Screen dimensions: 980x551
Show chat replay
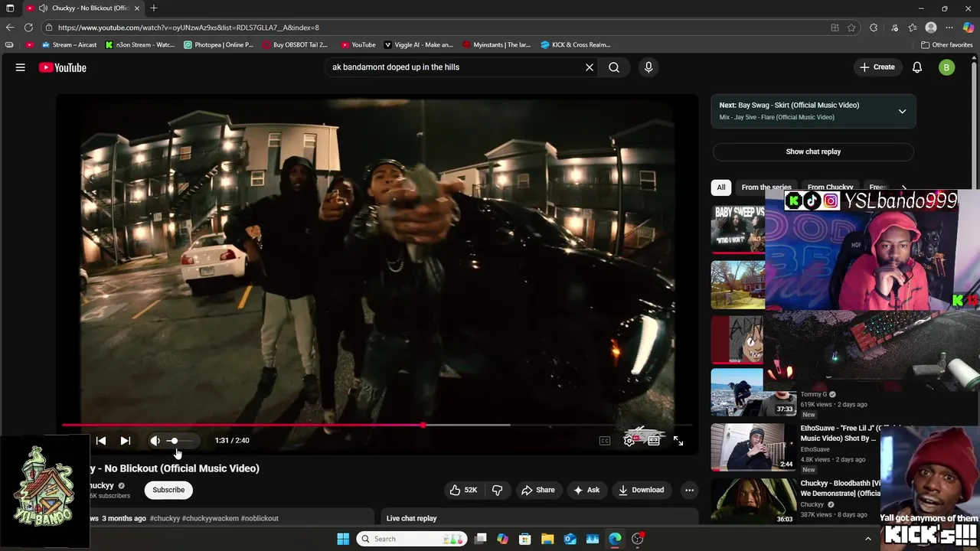click(x=813, y=152)
